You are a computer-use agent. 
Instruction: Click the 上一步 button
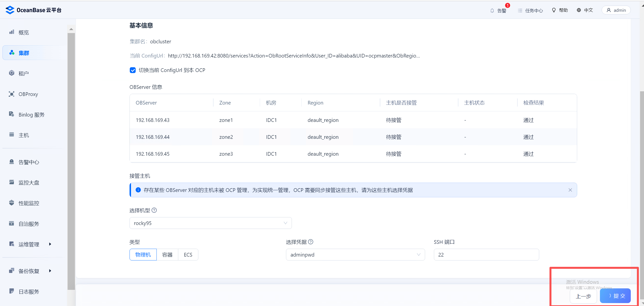pyautogui.click(x=583, y=296)
